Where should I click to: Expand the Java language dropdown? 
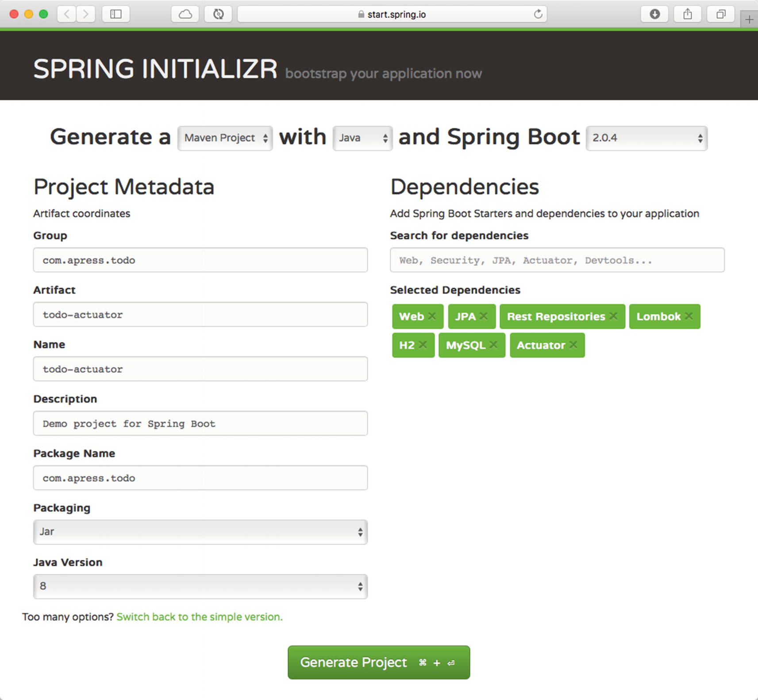[362, 138]
